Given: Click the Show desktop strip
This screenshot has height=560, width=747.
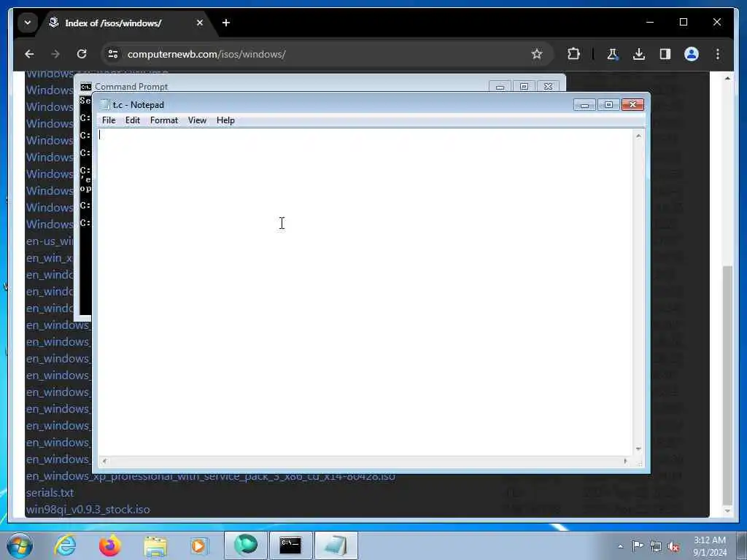Looking at the screenshot, I should coord(742,545).
